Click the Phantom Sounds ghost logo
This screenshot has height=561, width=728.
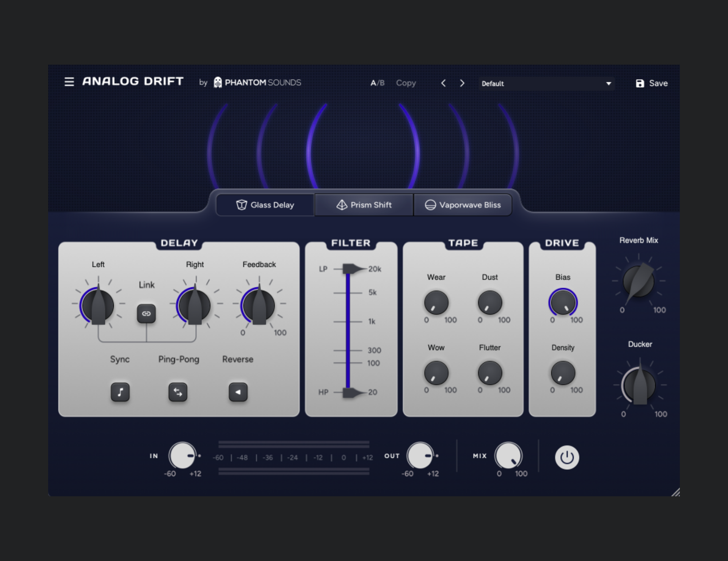tap(218, 83)
